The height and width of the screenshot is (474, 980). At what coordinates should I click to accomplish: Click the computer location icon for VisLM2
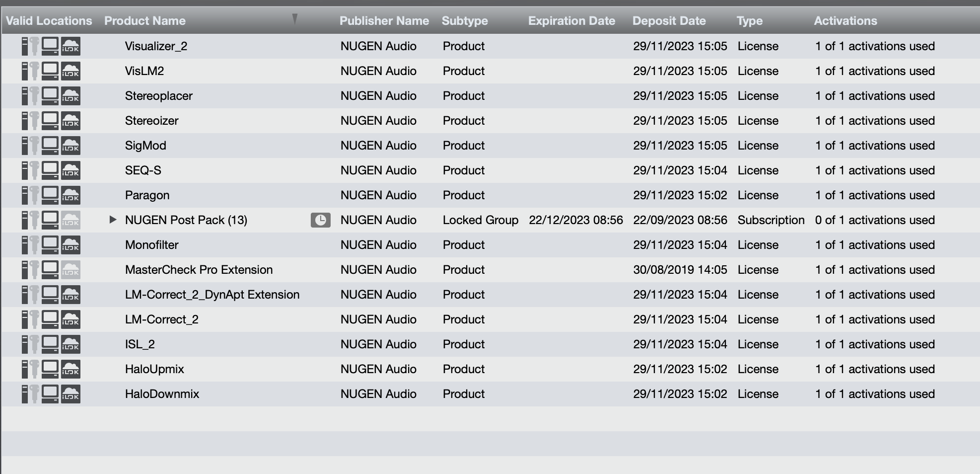pos(50,71)
